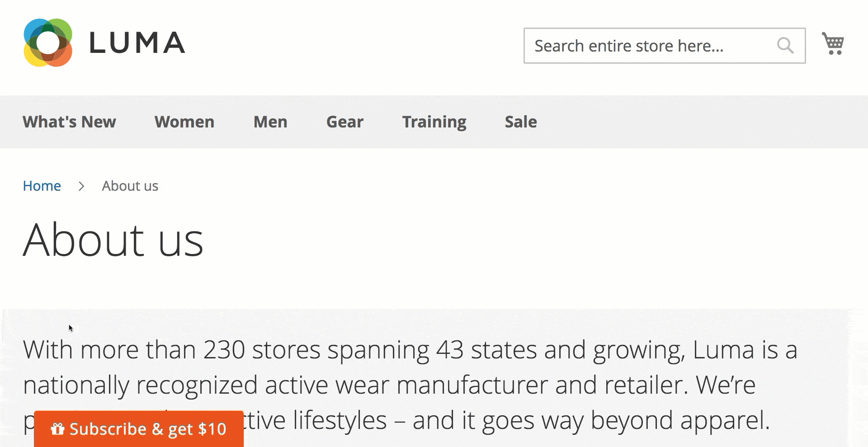
Task: Click the Subscribe & get $10 button
Action: pos(139,428)
